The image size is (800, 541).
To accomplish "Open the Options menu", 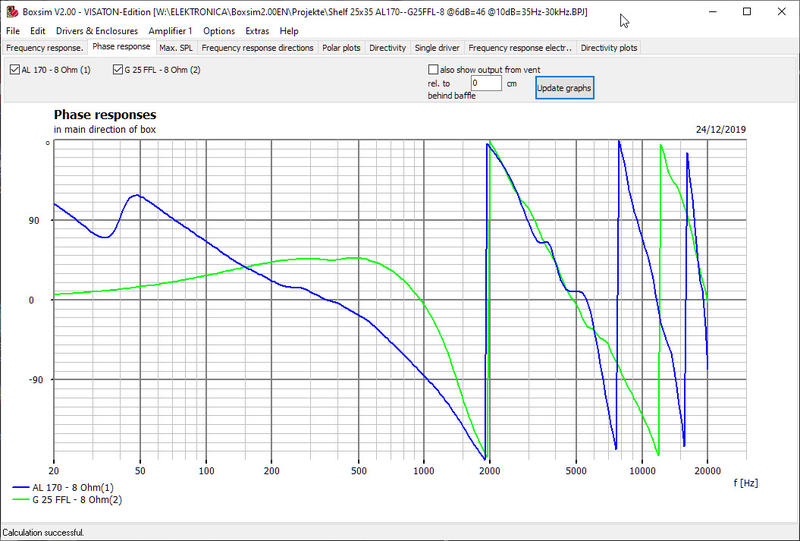I will point(219,31).
